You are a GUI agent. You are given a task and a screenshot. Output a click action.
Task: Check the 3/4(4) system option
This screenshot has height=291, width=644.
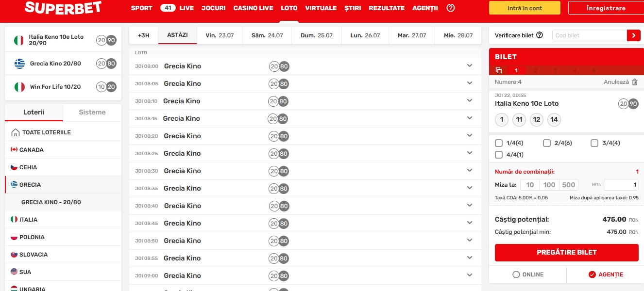point(594,143)
